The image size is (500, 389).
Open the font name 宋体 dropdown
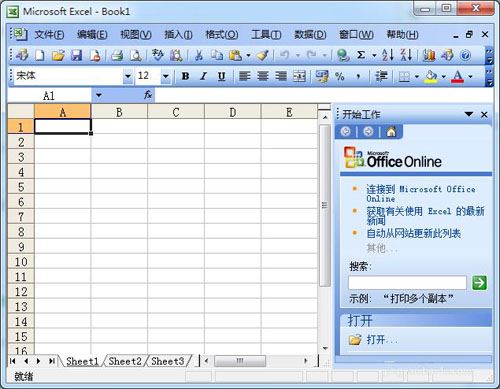[x=128, y=76]
